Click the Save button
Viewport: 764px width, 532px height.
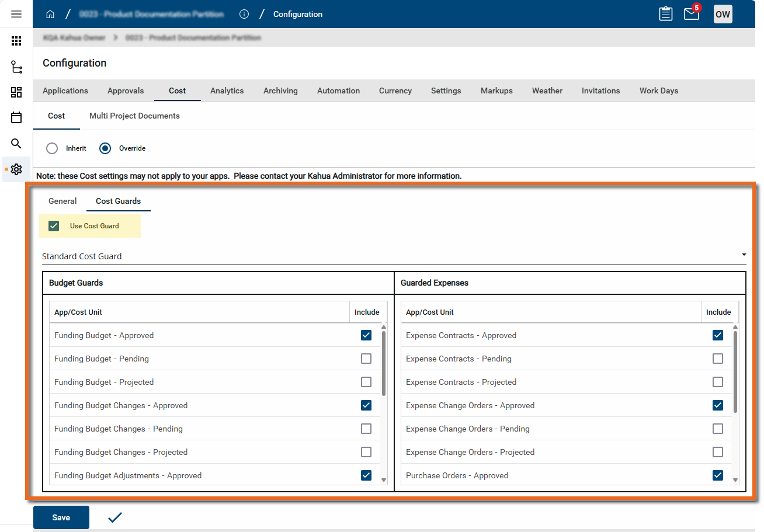point(61,517)
